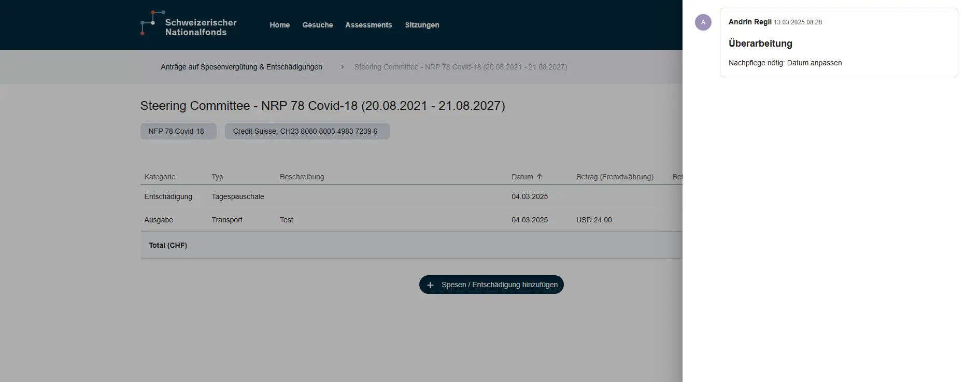Sort by the Typ column header

(x=217, y=177)
